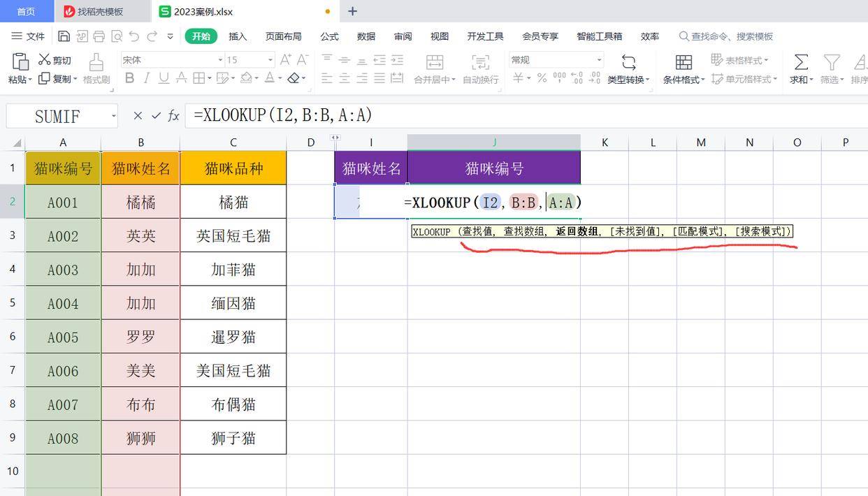Switch to 页面布局 ribbon tab
868x496 pixels.
point(283,36)
